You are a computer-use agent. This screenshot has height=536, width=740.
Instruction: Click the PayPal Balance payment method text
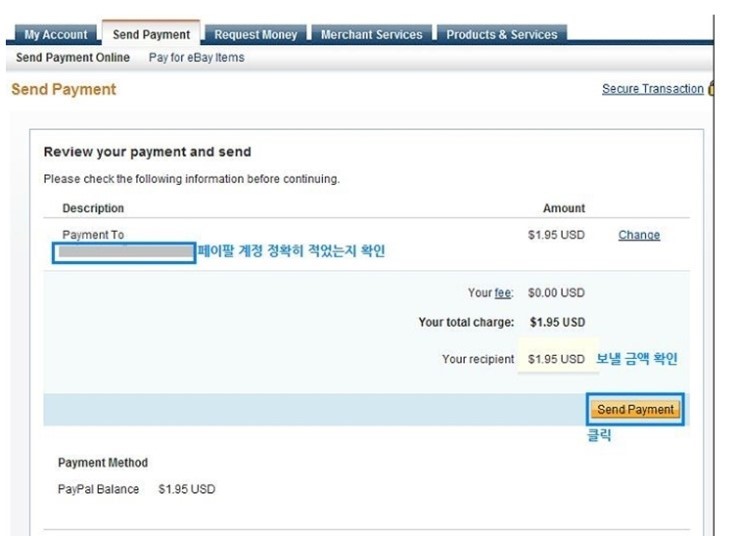[x=99, y=489]
